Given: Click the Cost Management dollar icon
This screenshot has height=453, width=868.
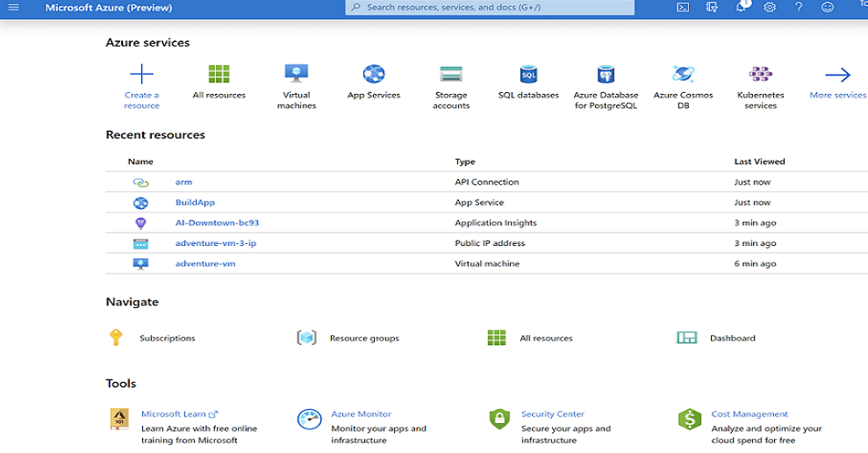Looking at the screenshot, I should 690,420.
